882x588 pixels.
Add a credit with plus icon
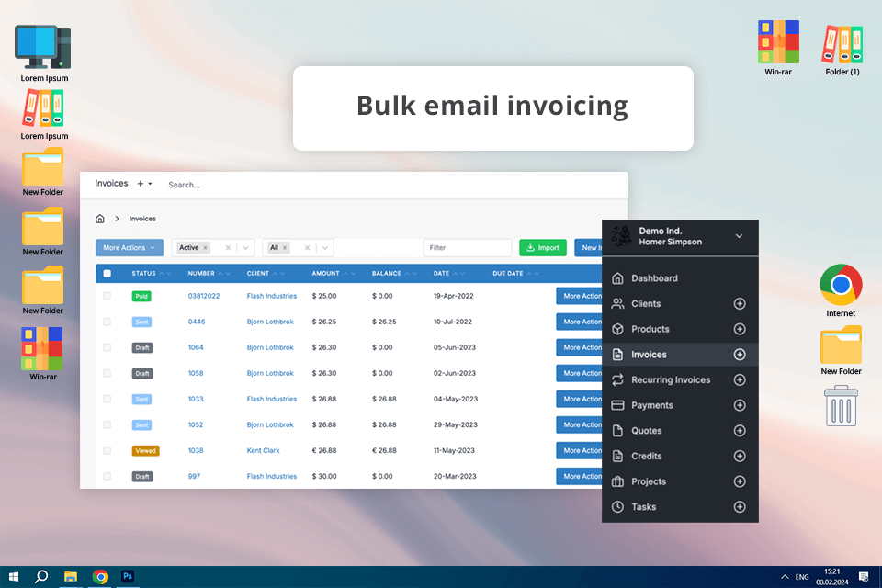click(x=740, y=456)
